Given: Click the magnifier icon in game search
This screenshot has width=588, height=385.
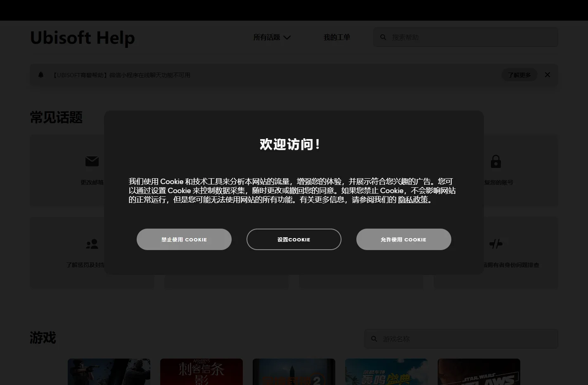Looking at the screenshot, I should pos(374,339).
